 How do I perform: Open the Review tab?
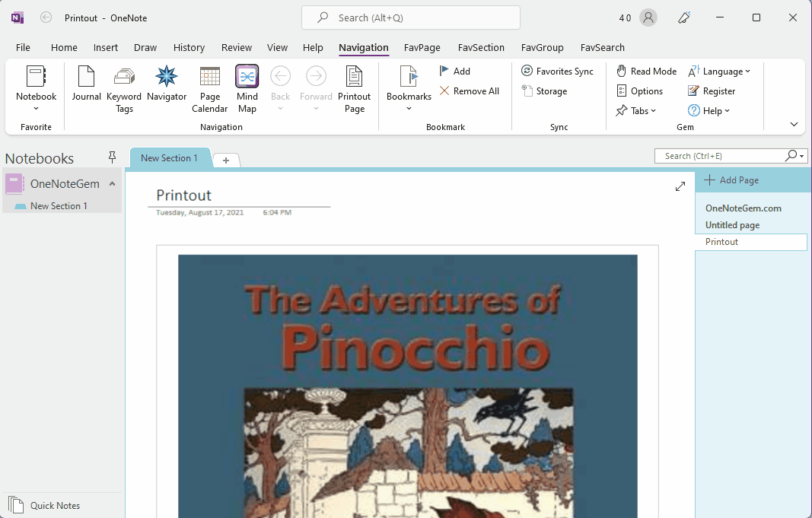coord(237,48)
